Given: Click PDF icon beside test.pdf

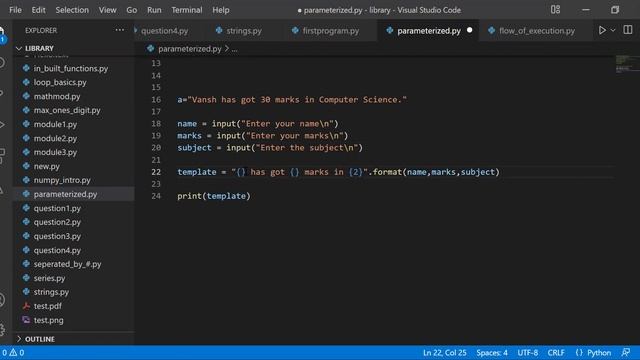Looking at the screenshot, I should tap(26, 306).
